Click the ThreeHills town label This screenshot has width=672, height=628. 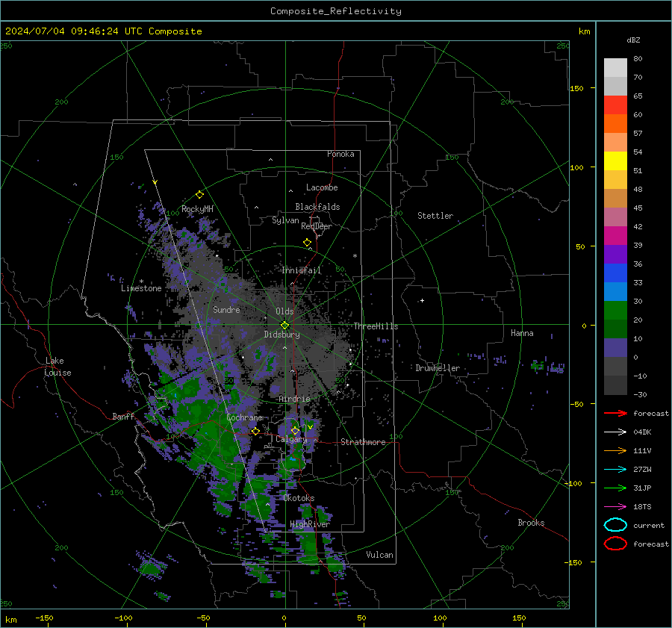point(376,326)
